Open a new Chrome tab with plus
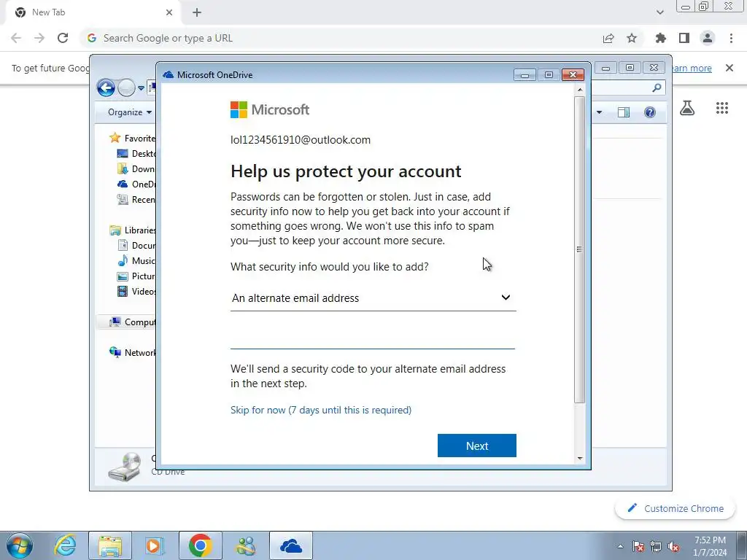 (x=197, y=12)
